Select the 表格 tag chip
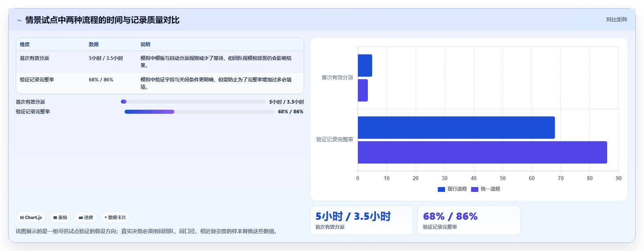644x251 pixels. 60,217
